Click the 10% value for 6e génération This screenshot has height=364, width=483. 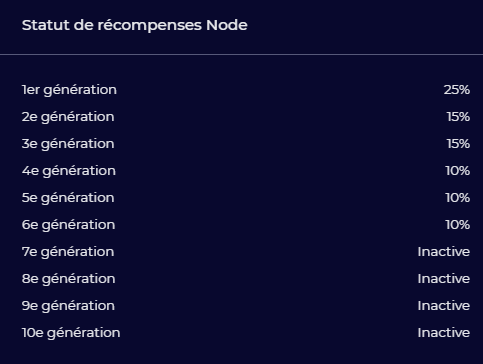pos(458,225)
